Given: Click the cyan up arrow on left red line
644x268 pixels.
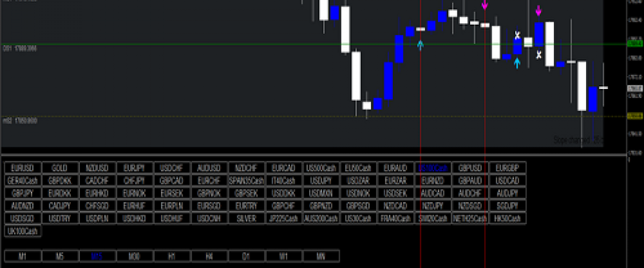Looking at the screenshot, I should click(421, 44).
